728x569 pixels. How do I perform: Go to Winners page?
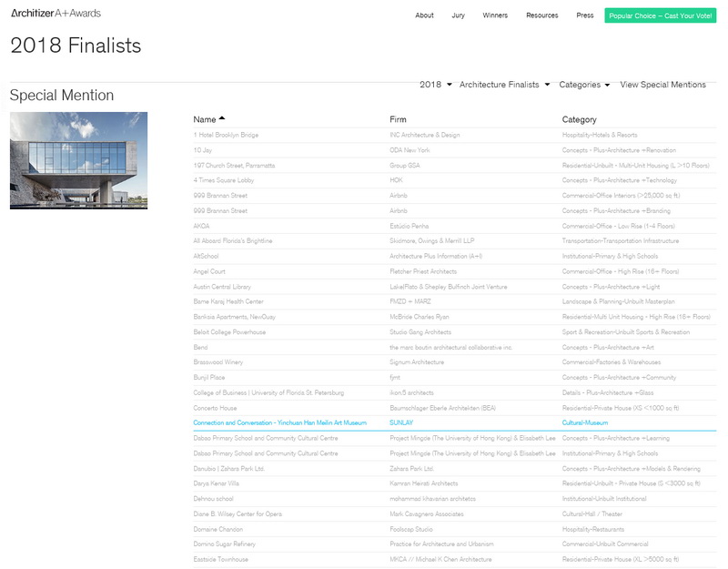point(495,15)
